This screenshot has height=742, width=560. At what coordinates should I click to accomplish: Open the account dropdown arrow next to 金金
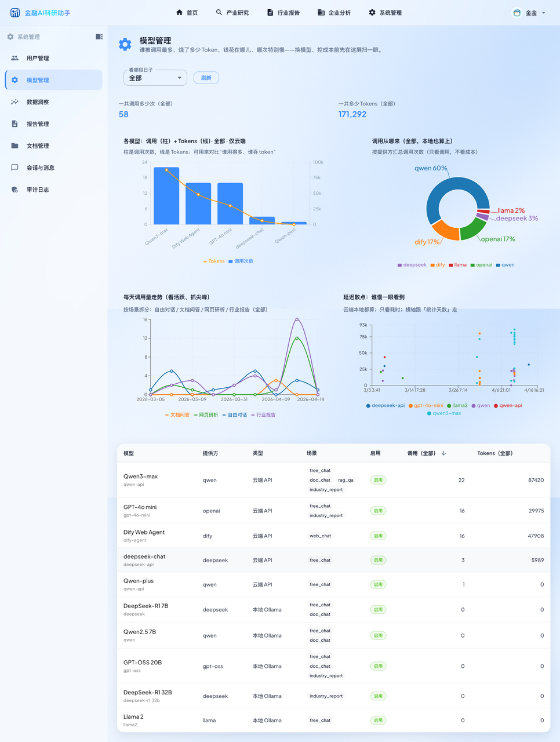(x=543, y=13)
